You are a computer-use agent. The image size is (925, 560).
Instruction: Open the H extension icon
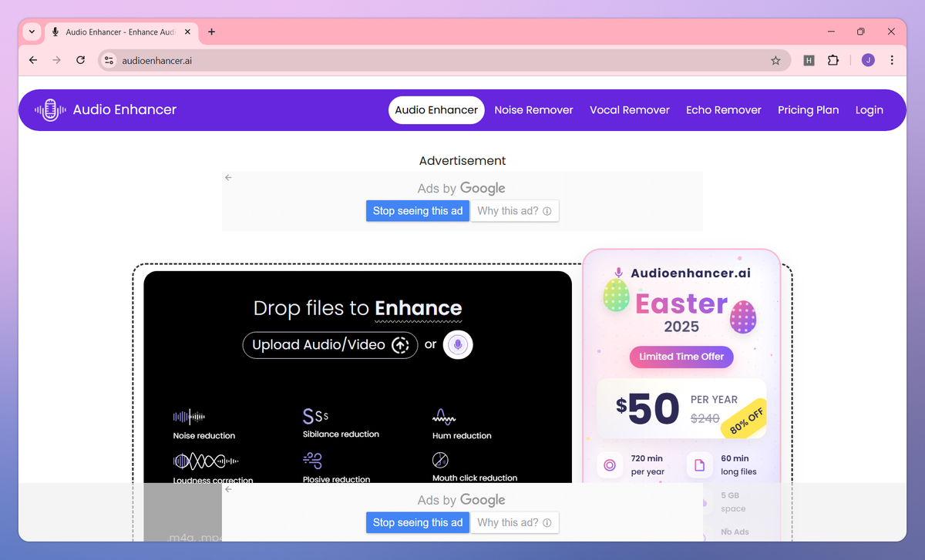coord(809,60)
